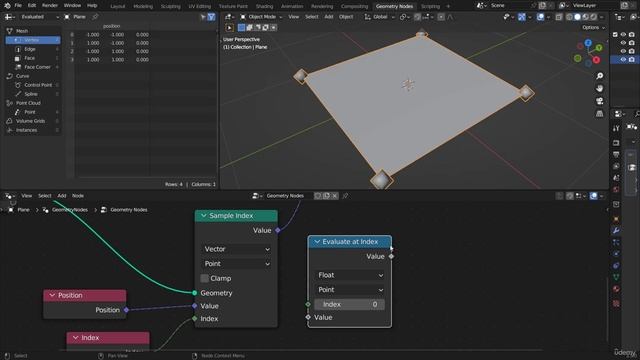This screenshot has width=640, height=360.
Task: Toggle selected-only arrow icon in spreadsheet
Action: (x=203, y=17)
